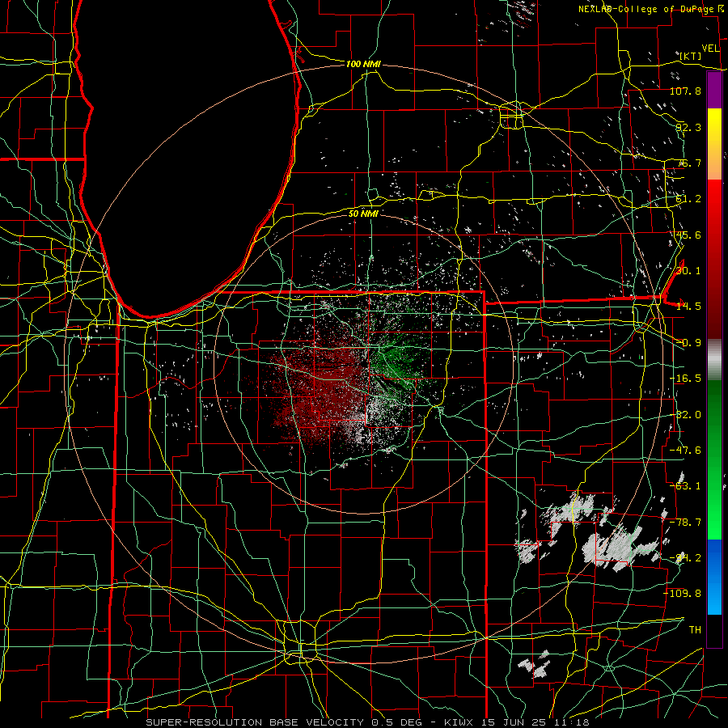Click the [KT] units label
This screenshot has height=728, width=728.
point(691,56)
